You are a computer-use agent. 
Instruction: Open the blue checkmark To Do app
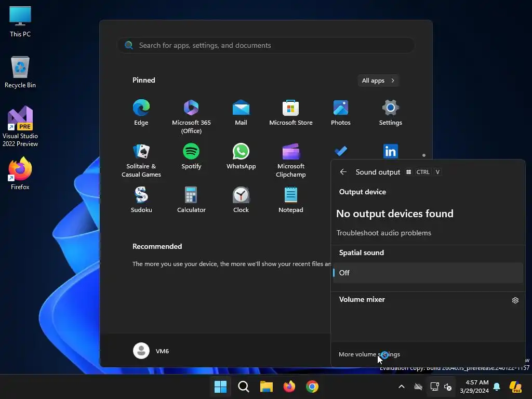341,151
